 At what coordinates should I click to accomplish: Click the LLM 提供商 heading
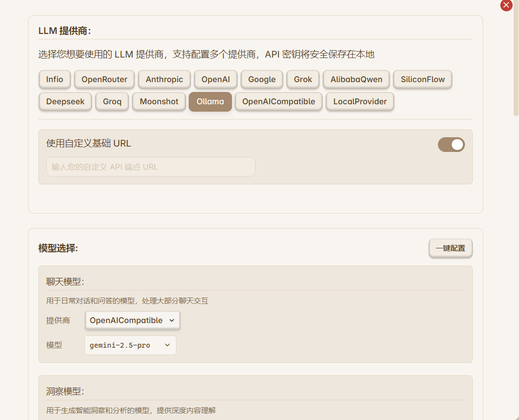click(x=64, y=31)
